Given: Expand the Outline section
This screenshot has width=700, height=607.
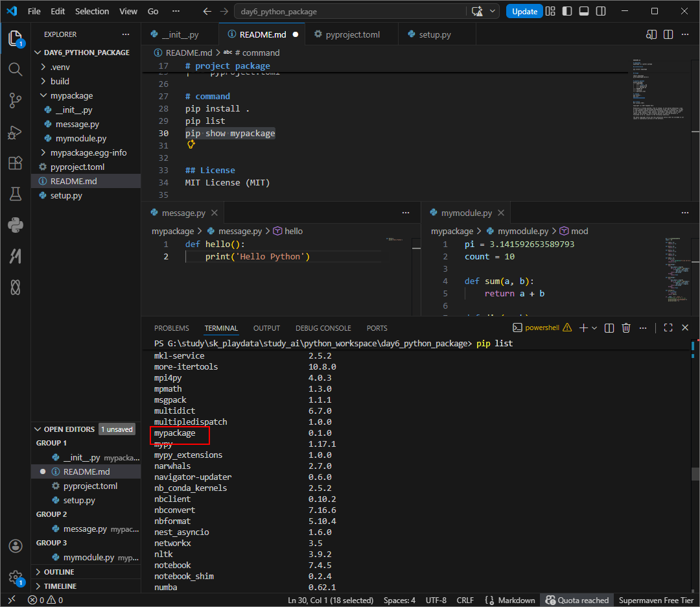Looking at the screenshot, I should tap(38, 572).
